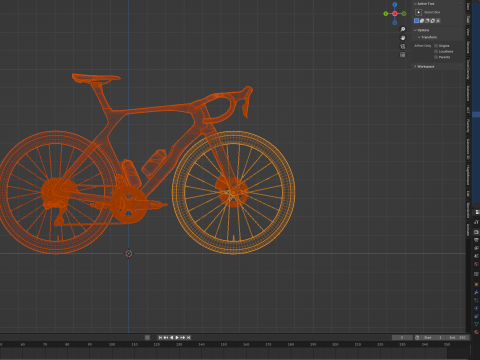Choose the Invert selection mode icon

432,21
